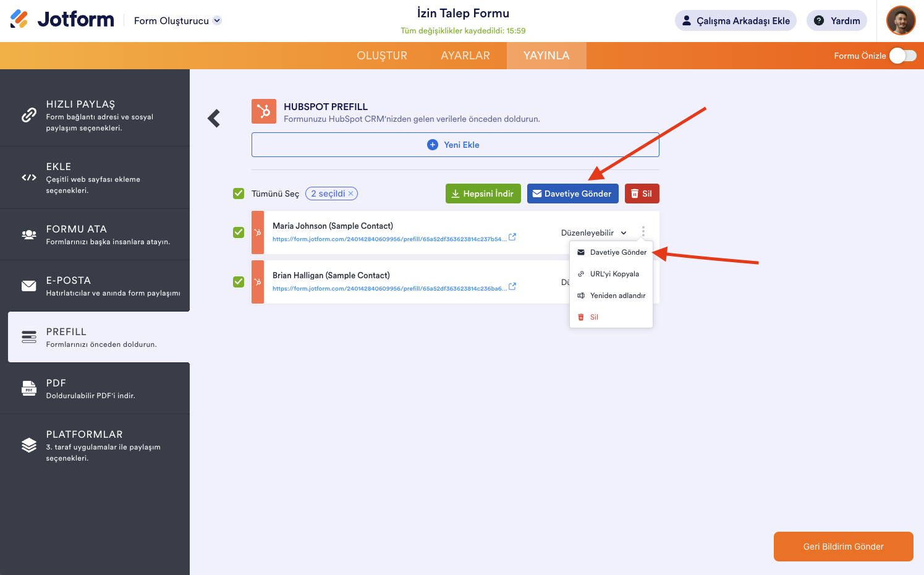Image resolution: width=924 pixels, height=575 pixels.
Task: Open the PDF sidebar section
Action: [x=95, y=388]
